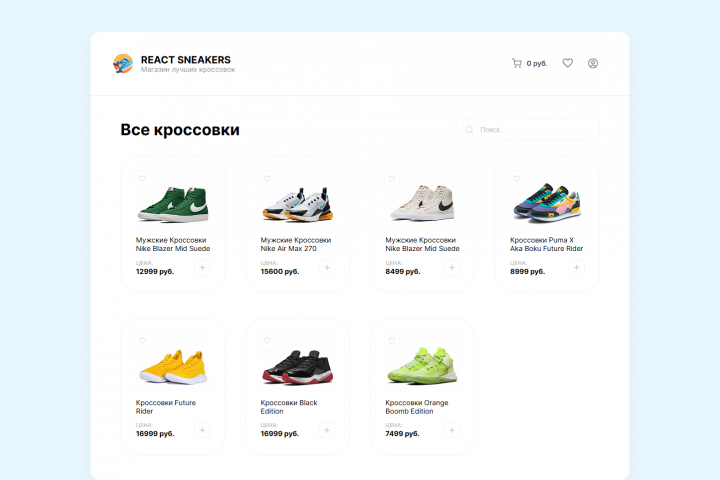
Task: Click the yellow Future Rider sneaker photo
Action: (173, 367)
